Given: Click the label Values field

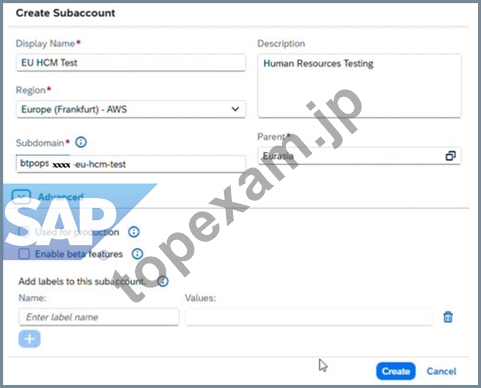Looking at the screenshot, I should tap(309, 317).
